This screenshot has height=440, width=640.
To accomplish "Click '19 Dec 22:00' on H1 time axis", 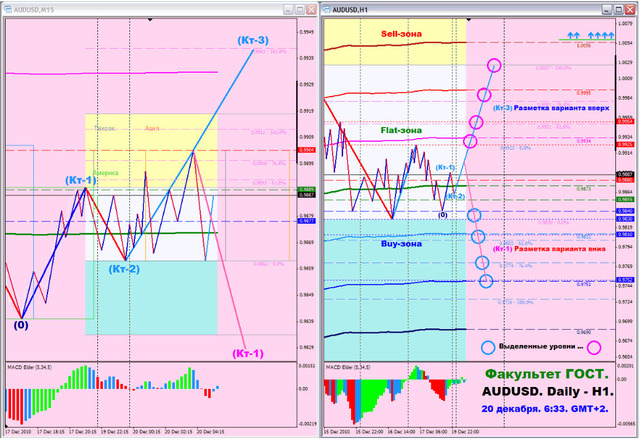I will (x=465, y=431).
